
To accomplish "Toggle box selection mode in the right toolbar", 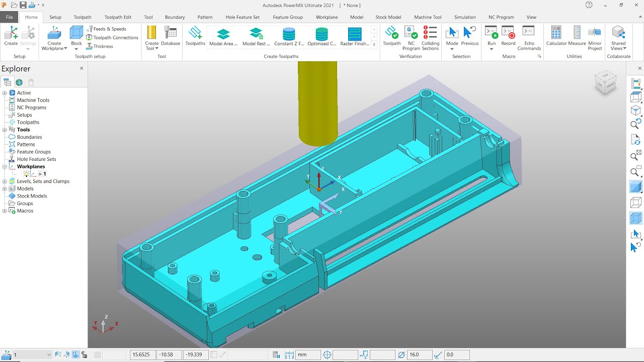I will click(x=636, y=234).
